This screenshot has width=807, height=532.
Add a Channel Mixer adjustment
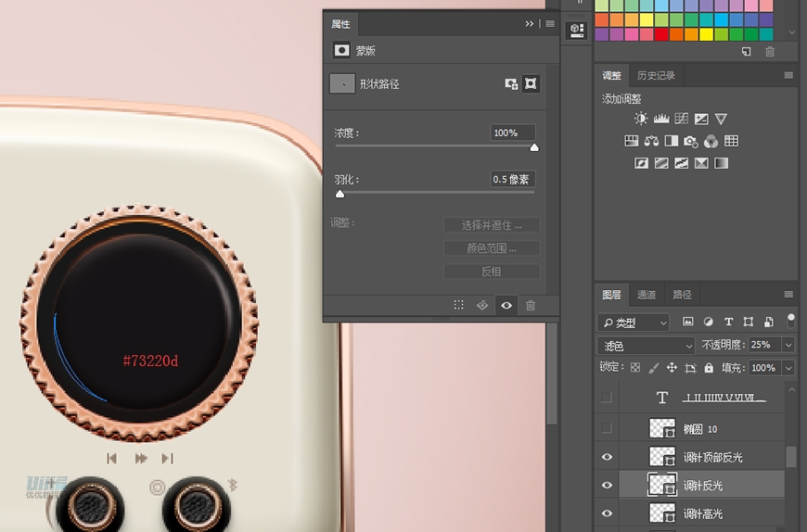pos(711,141)
